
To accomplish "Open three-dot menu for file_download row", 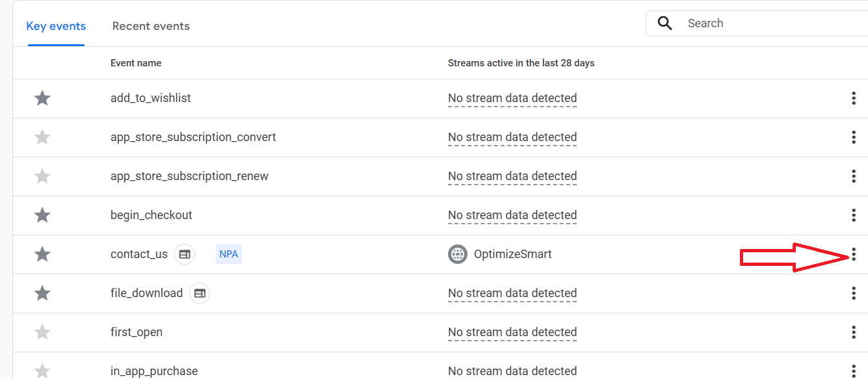I will click(x=854, y=293).
